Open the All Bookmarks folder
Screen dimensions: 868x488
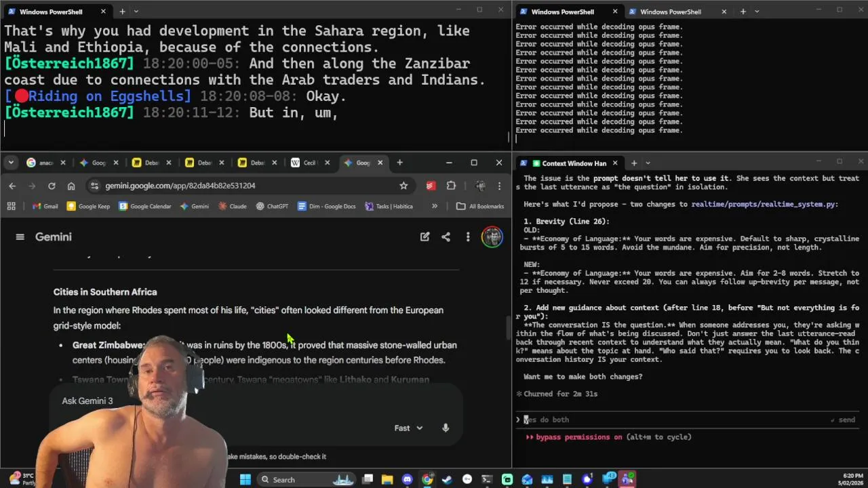480,206
